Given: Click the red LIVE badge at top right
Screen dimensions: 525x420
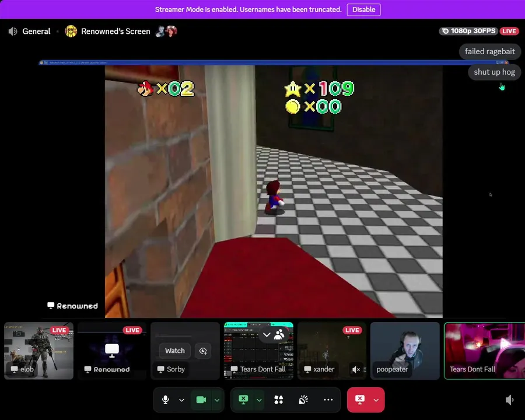Looking at the screenshot, I should click(x=509, y=31).
